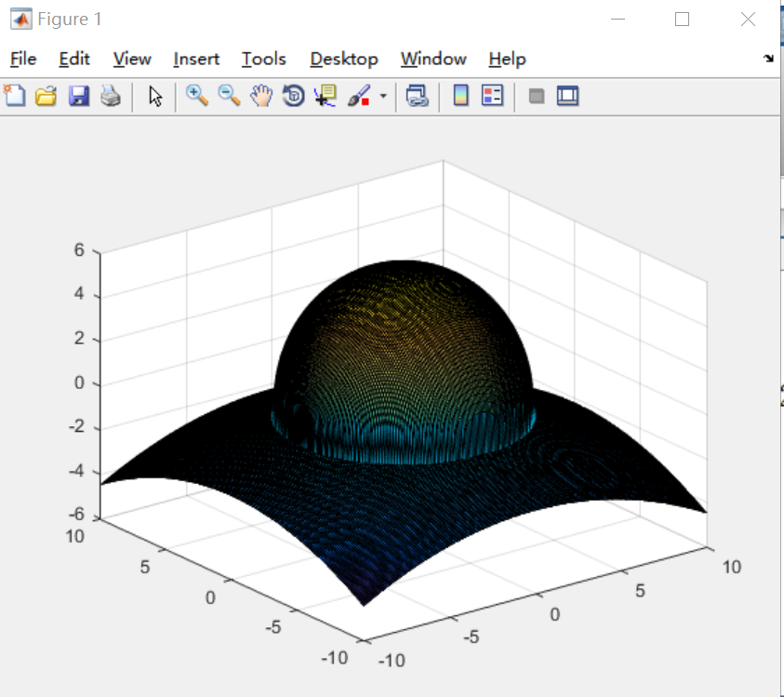Viewport: 784px width, 697px height.
Task: Open the Tools menu
Action: [263, 59]
